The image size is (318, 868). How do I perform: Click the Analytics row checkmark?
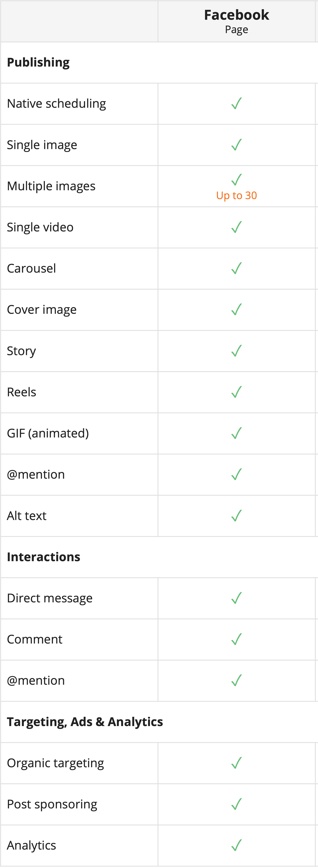(237, 845)
